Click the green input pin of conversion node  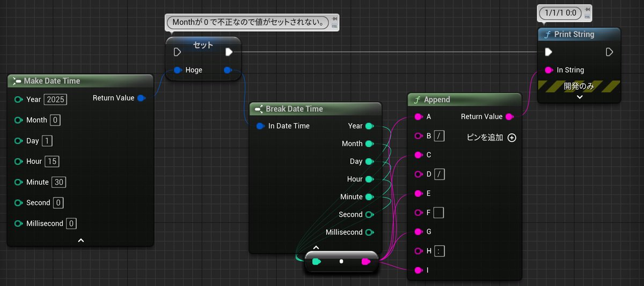(317, 262)
